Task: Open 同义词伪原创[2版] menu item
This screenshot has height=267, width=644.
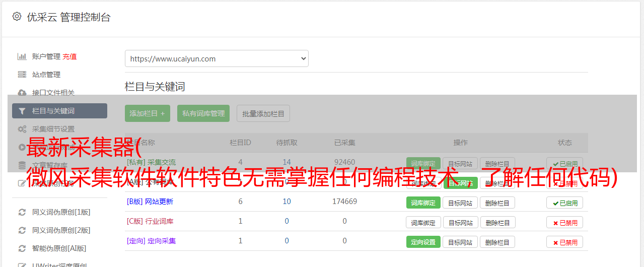Action: (x=61, y=230)
